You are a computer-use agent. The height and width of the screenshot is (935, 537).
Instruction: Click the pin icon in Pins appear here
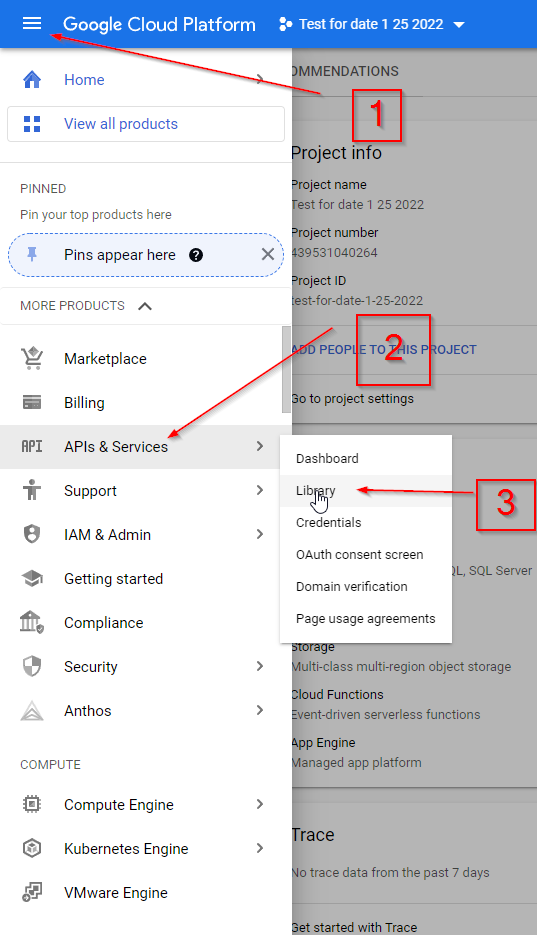[32, 255]
